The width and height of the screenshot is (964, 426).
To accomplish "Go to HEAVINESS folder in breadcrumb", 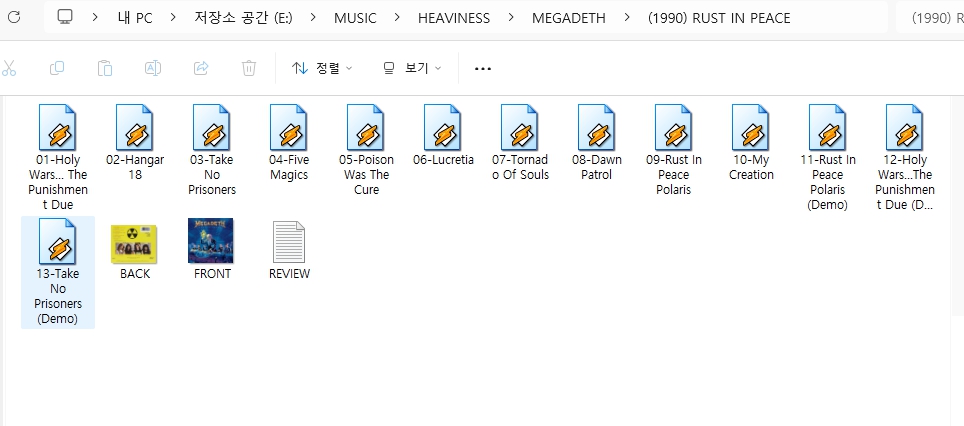I will click(452, 18).
